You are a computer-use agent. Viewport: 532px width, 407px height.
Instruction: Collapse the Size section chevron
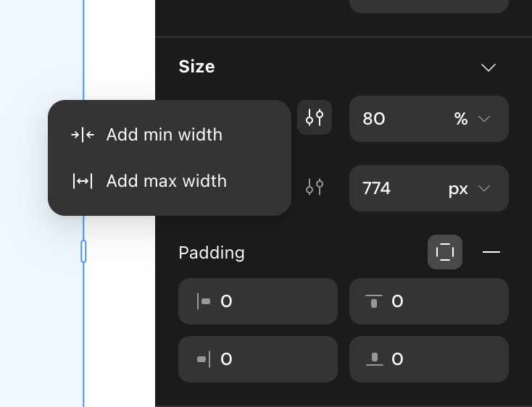coord(489,67)
